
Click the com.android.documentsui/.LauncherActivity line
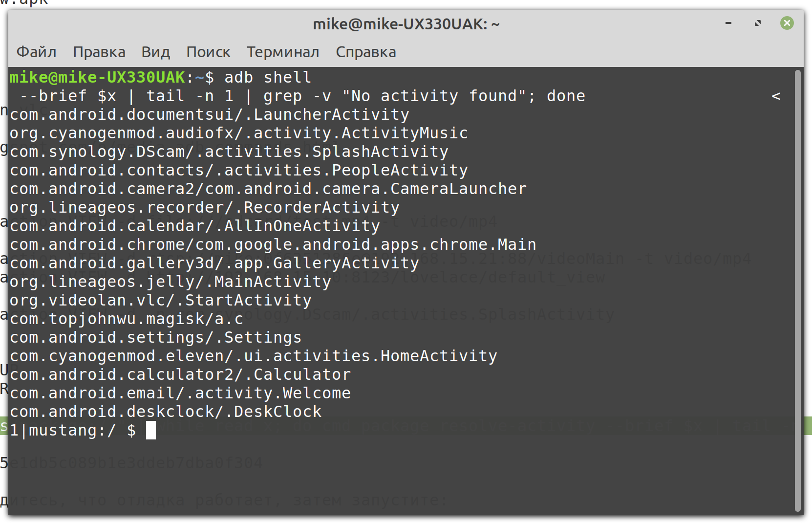pyautogui.click(x=210, y=114)
